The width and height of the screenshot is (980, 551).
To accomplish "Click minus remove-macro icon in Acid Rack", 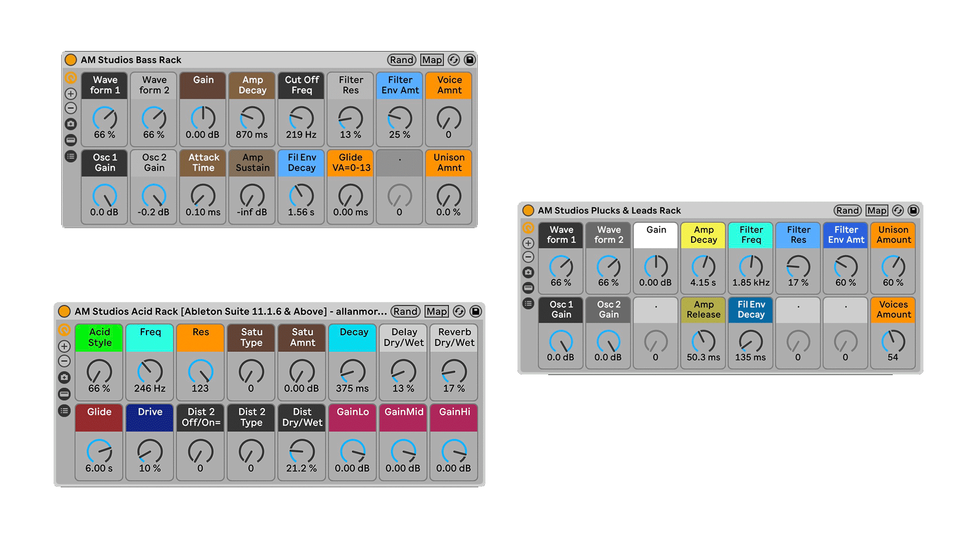I will pyautogui.click(x=64, y=361).
